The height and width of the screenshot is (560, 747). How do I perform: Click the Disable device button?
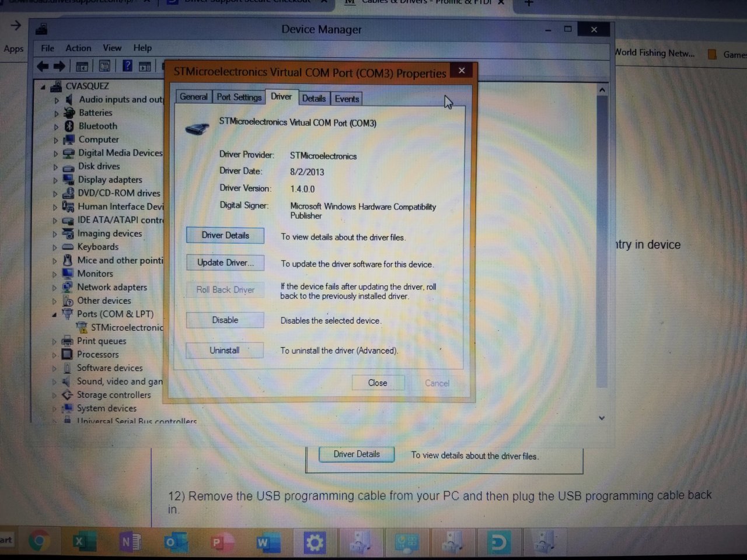point(225,320)
